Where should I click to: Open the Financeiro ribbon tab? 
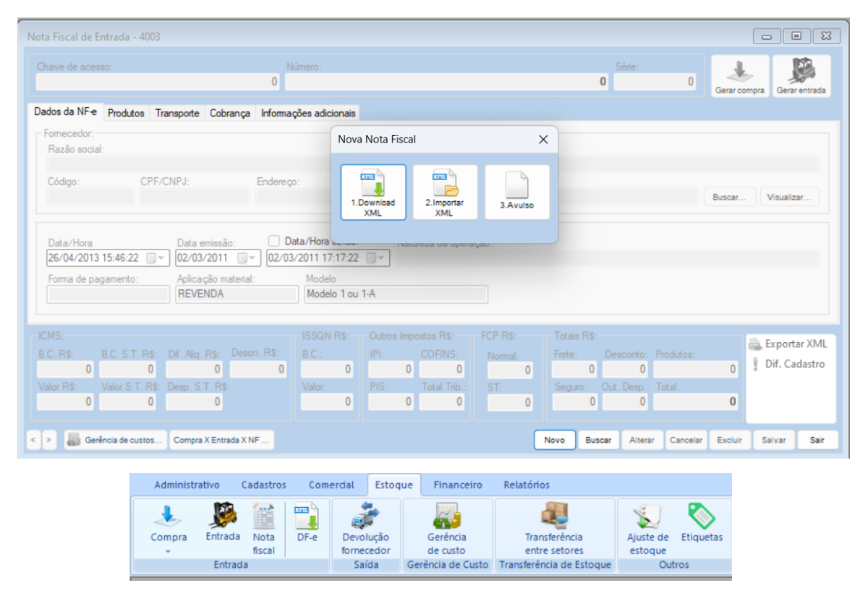(x=457, y=485)
